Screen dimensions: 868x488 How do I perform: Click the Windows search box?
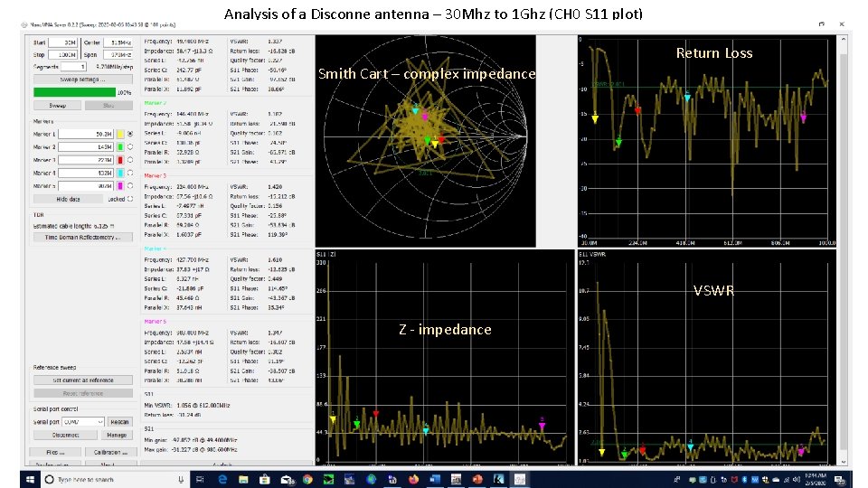tap(114, 479)
